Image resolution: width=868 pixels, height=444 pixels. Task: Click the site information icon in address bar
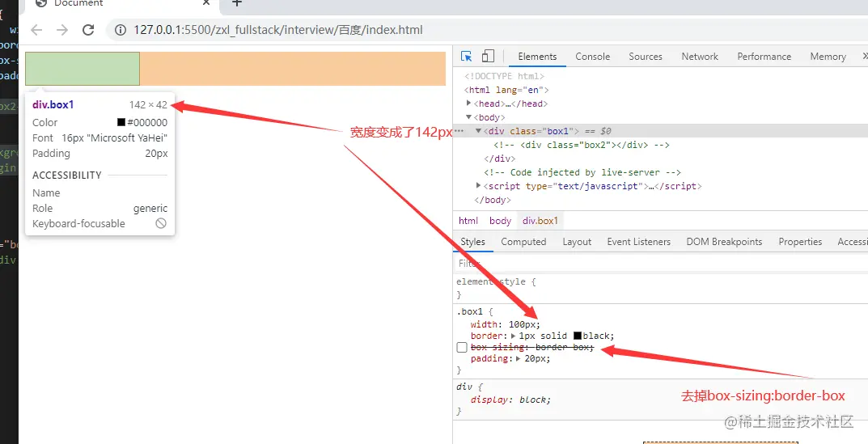coord(120,30)
